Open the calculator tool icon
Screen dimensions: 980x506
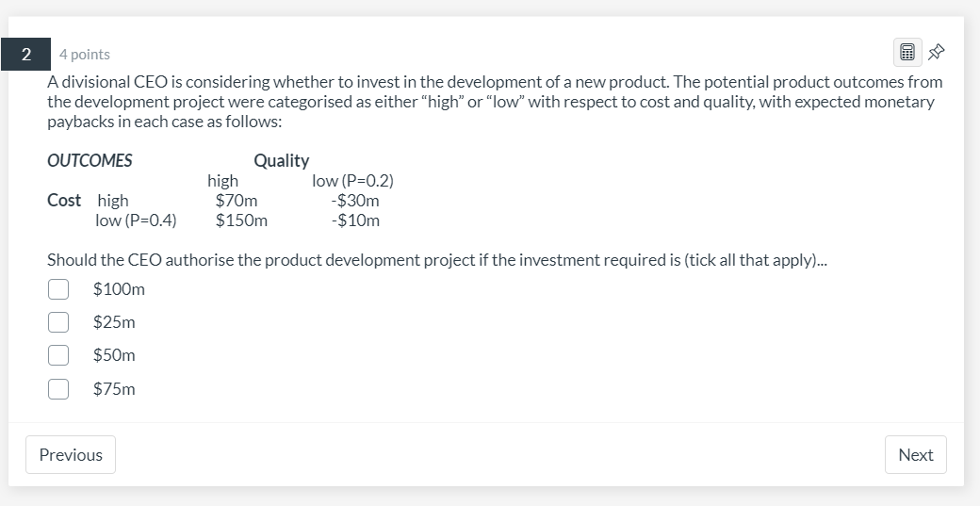point(906,52)
